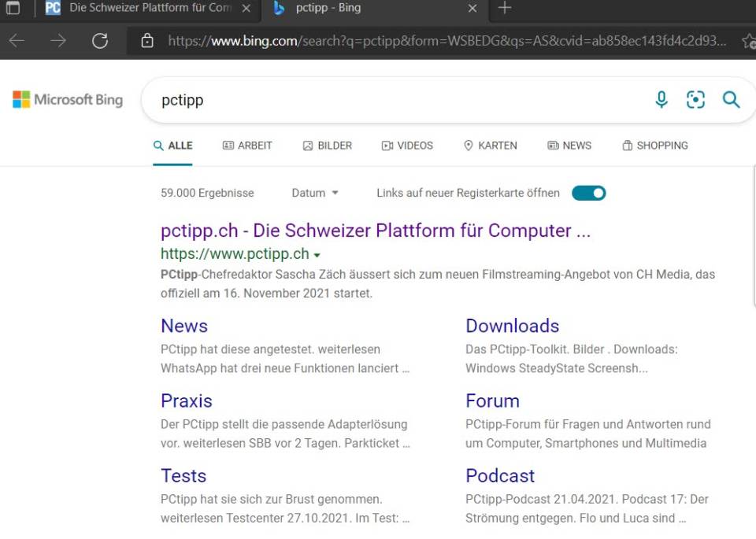Switch to KARTEN search tab

point(491,146)
